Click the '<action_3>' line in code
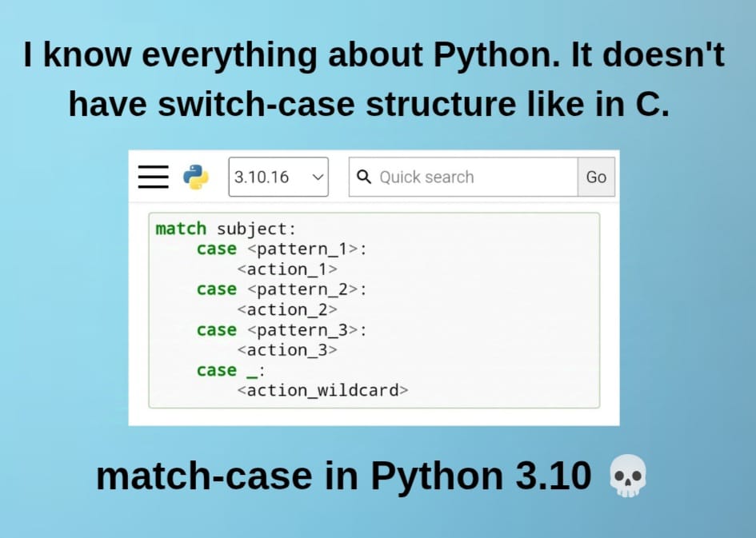 (287, 350)
